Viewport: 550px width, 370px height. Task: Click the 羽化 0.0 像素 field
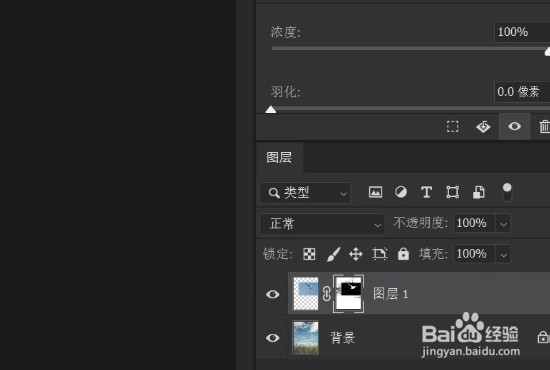click(522, 92)
